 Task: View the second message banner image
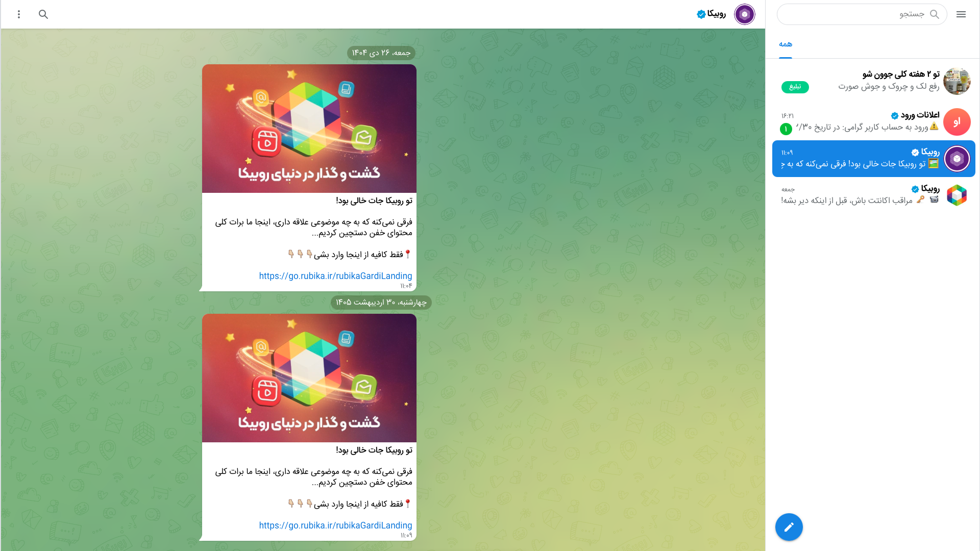pyautogui.click(x=309, y=378)
